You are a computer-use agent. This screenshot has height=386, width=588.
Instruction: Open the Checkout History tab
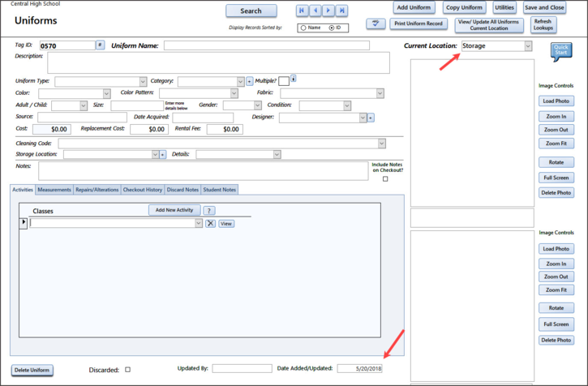coord(143,190)
